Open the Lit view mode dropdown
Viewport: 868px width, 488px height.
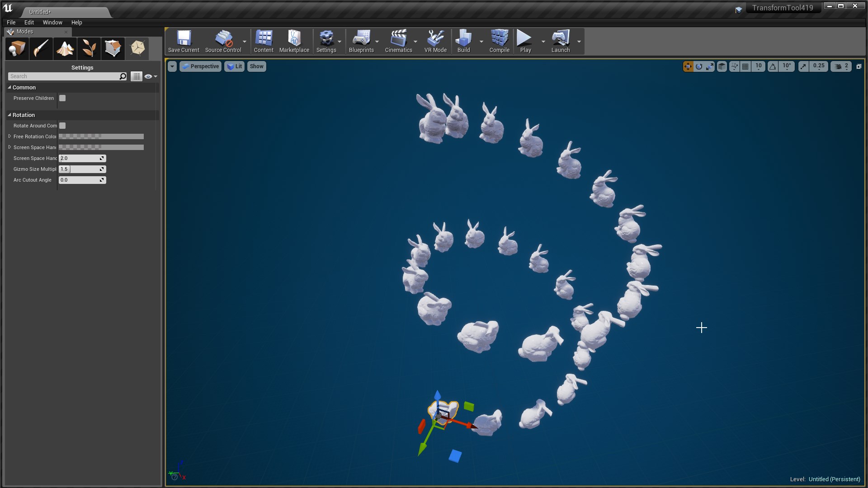[235, 66]
